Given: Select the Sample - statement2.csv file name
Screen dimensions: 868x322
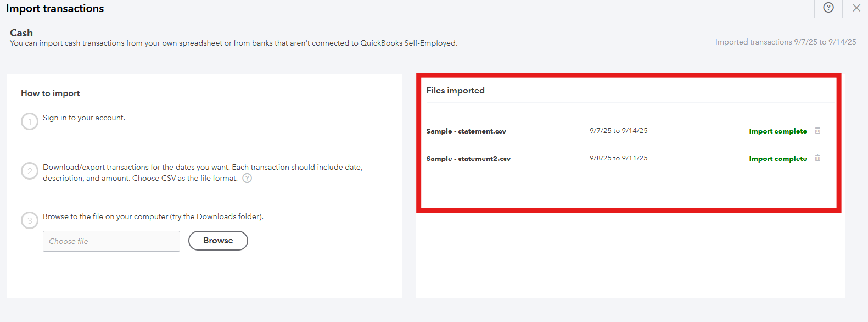Looking at the screenshot, I should (x=468, y=159).
